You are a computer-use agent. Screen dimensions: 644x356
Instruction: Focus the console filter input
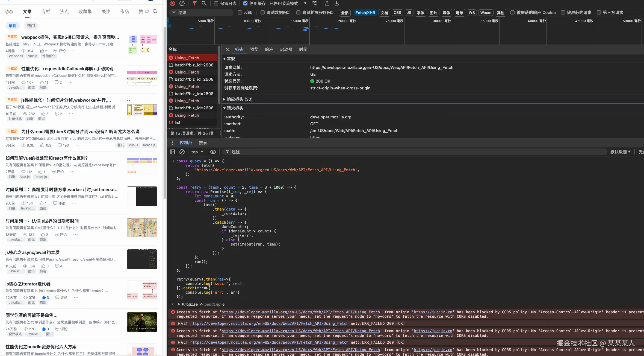pos(414,152)
